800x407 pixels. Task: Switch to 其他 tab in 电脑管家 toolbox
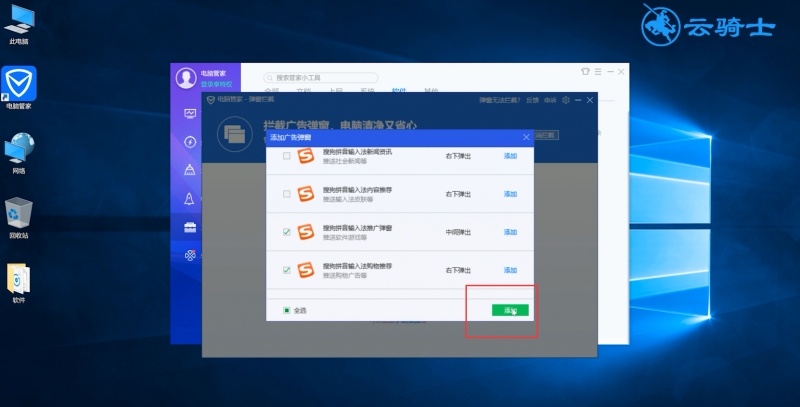431,91
